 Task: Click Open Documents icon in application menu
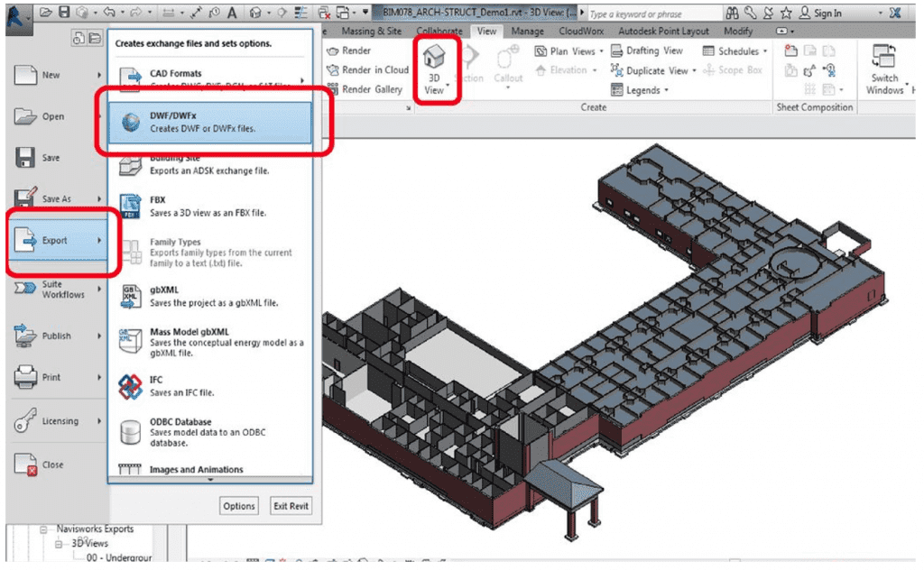click(95, 38)
